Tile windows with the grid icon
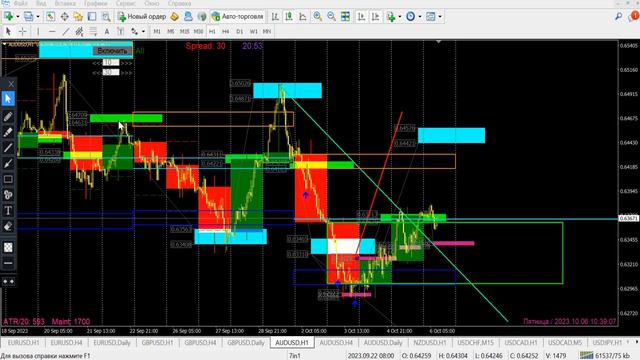The width and height of the screenshot is (640, 360). pyautogui.click(x=345, y=17)
